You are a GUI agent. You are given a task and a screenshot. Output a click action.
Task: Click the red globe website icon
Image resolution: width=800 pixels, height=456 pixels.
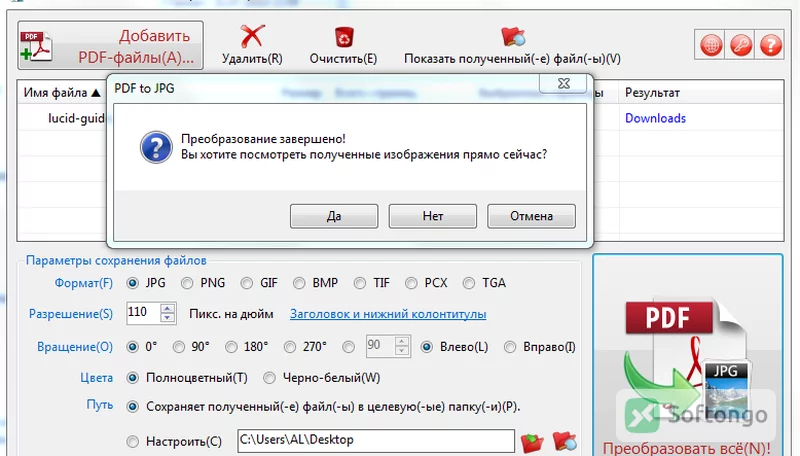tap(711, 45)
